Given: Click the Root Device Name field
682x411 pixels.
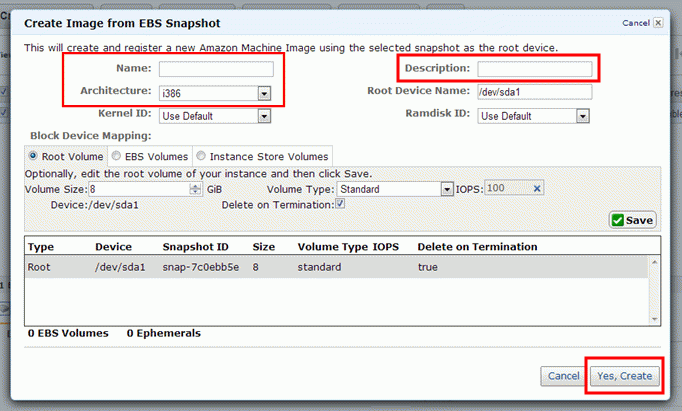Looking at the screenshot, I should click(x=535, y=92).
